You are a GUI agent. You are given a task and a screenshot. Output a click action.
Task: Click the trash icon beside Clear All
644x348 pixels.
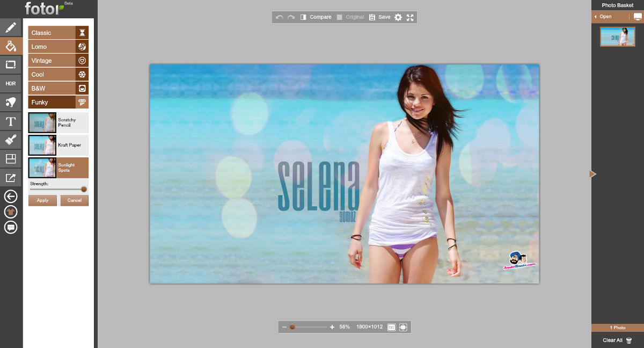(629, 340)
